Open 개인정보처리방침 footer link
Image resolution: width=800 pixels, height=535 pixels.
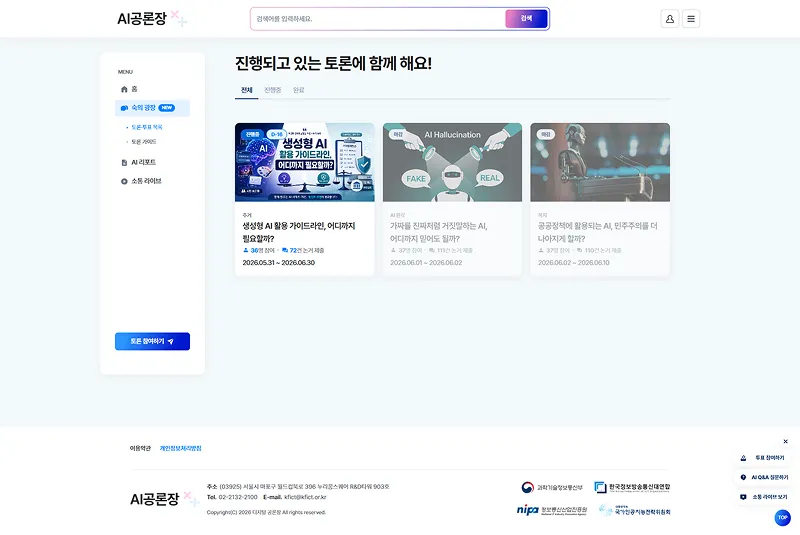(x=181, y=449)
